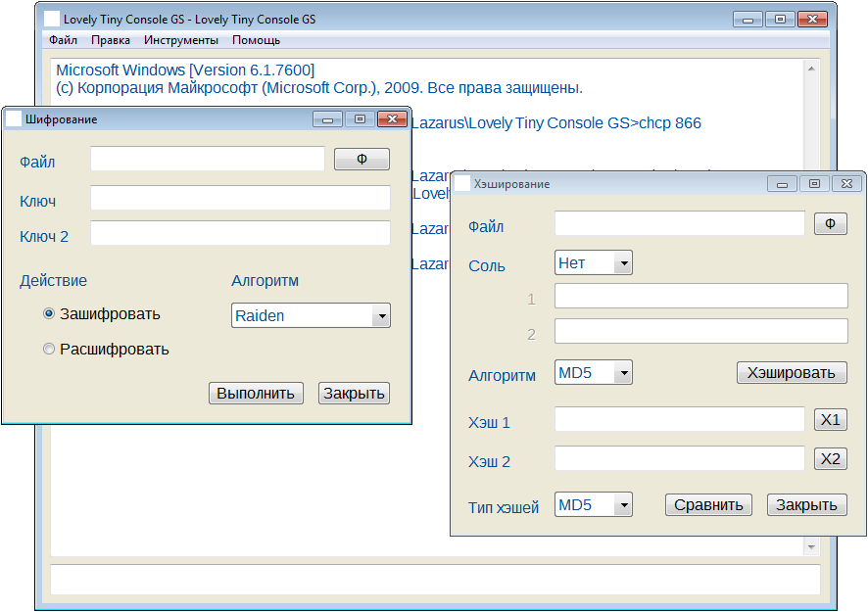This screenshot has height=612, width=868.
Task: Select the Зашифровать radio button
Action: pos(49,314)
